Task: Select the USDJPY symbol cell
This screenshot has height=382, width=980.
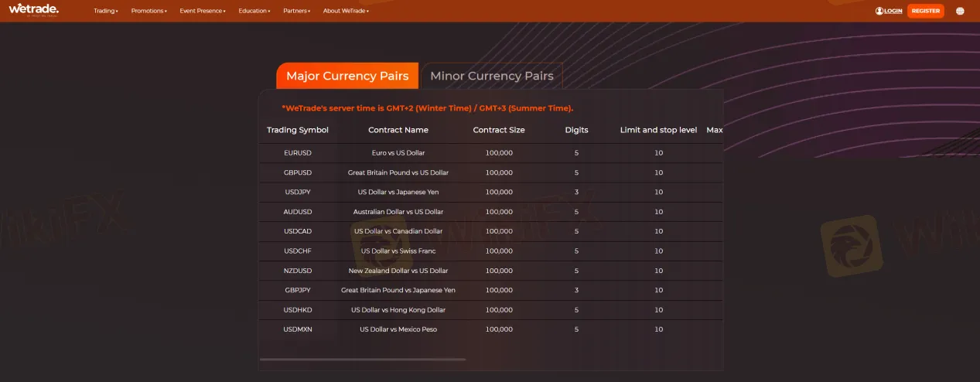Action: 298,192
